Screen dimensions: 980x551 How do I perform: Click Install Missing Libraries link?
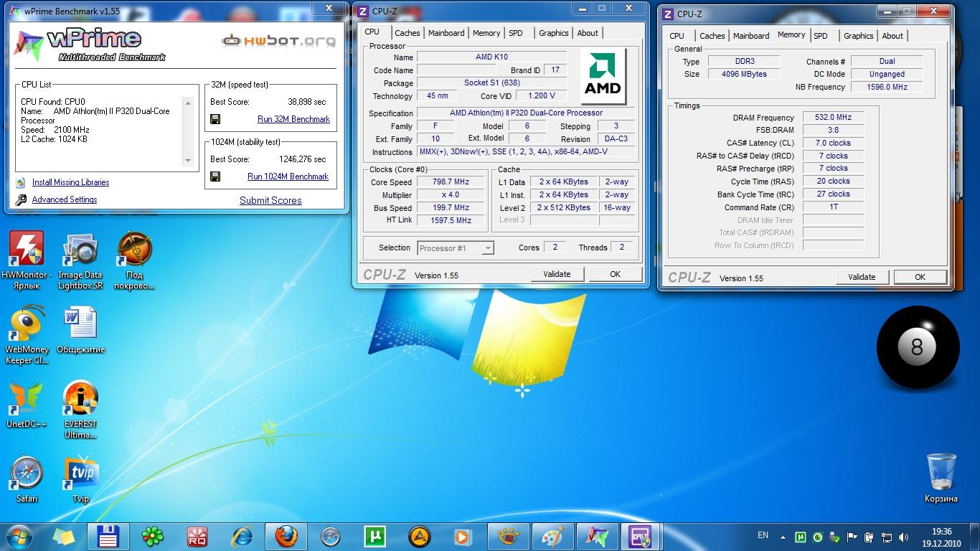(71, 183)
